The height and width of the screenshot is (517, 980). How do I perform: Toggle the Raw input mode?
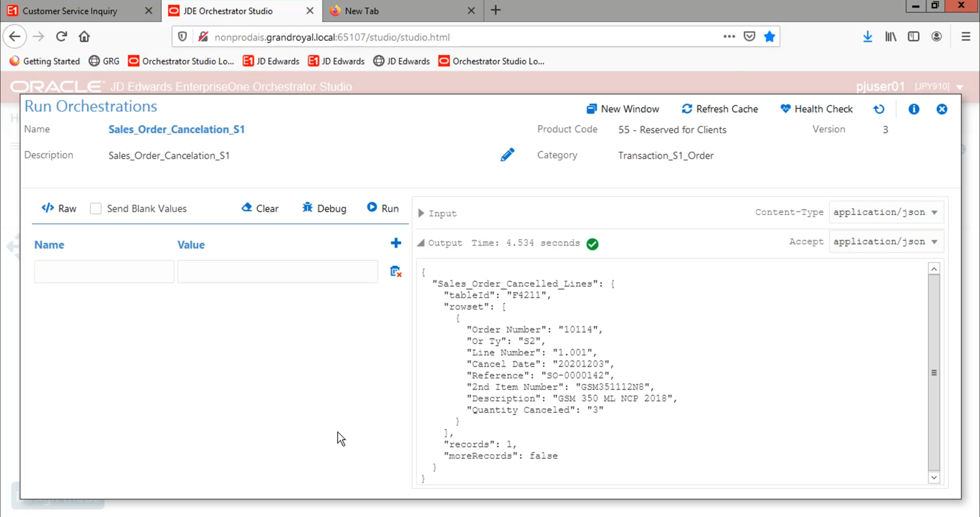tap(59, 208)
